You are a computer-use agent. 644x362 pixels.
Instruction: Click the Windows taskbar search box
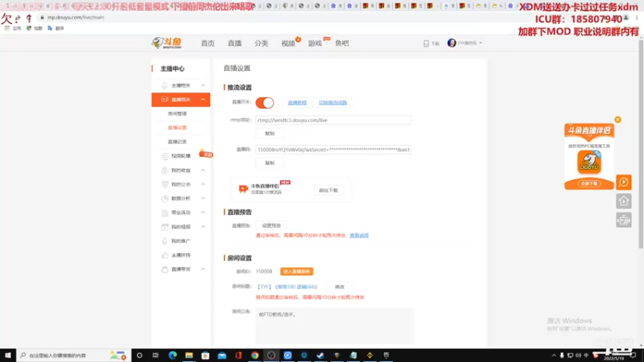click(72, 355)
